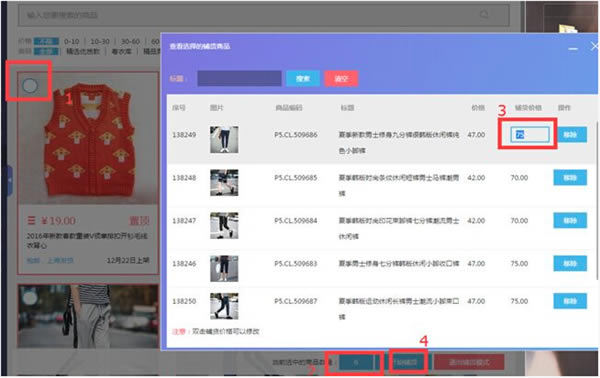Click the search magnifier icon in the top search bar
Viewport: 600px width, 378px height.
click(x=484, y=15)
